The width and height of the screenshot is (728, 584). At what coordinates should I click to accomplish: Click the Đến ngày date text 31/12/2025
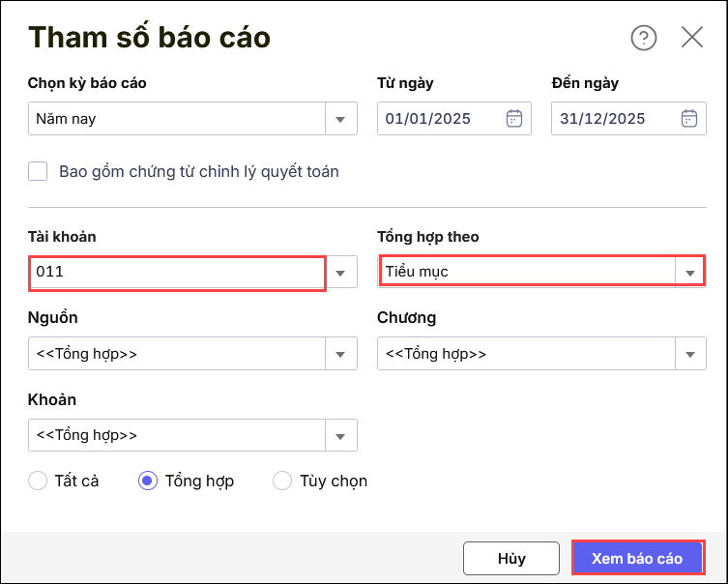[x=602, y=119]
